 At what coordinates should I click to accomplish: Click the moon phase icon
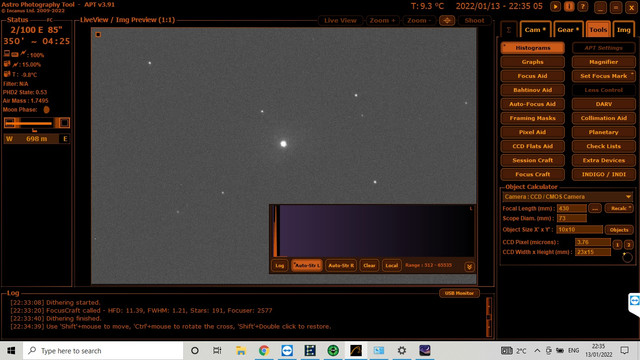click(47, 110)
